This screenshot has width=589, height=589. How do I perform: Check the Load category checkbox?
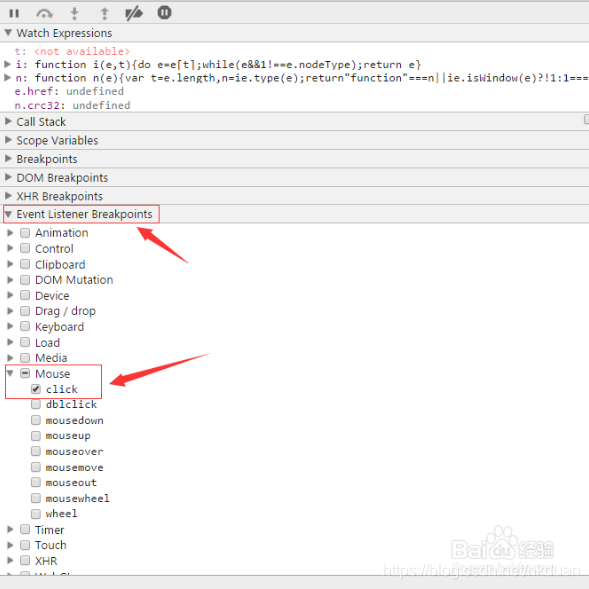[25, 342]
